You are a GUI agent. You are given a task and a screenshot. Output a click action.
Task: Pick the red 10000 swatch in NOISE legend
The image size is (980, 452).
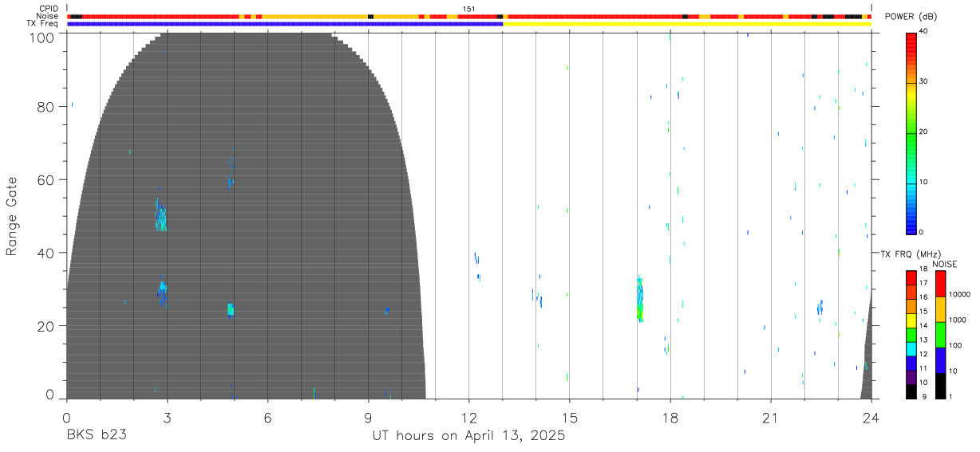pyautogui.click(x=941, y=284)
